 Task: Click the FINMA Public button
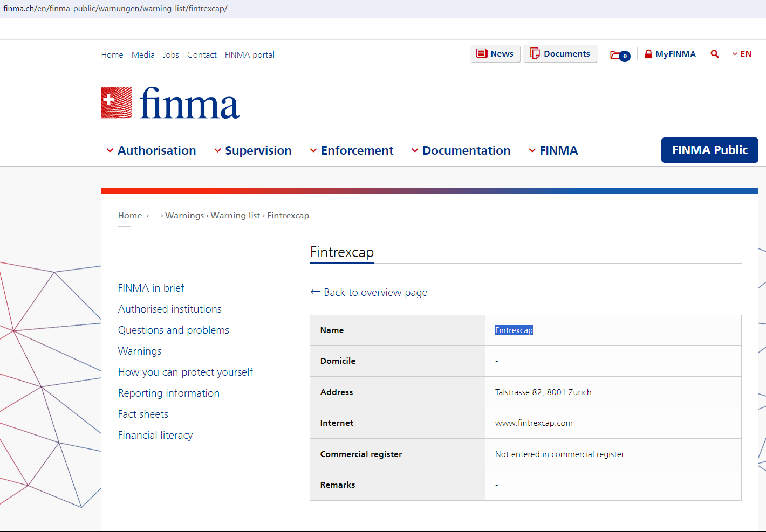[x=710, y=150]
